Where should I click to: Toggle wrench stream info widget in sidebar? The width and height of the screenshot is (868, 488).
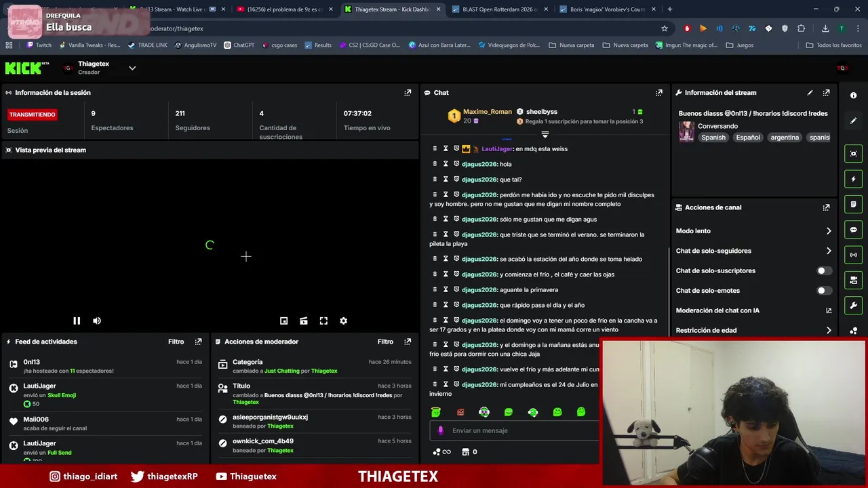coord(853,306)
